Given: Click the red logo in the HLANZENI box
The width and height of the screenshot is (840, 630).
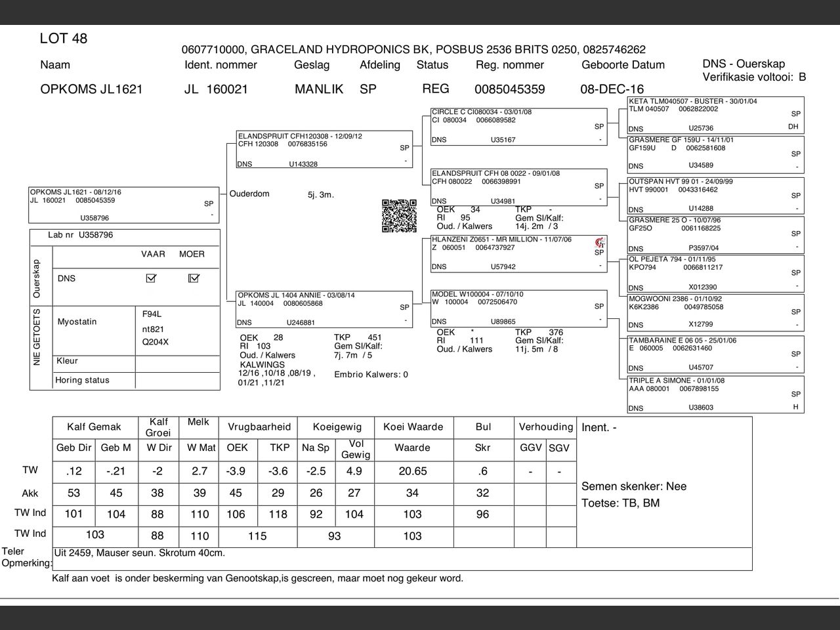Looking at the screenshot, I should (599, 243).
